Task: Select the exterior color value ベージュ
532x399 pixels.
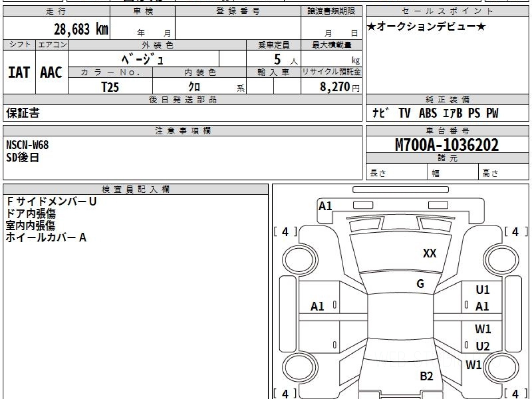Action: coord(144,59)
